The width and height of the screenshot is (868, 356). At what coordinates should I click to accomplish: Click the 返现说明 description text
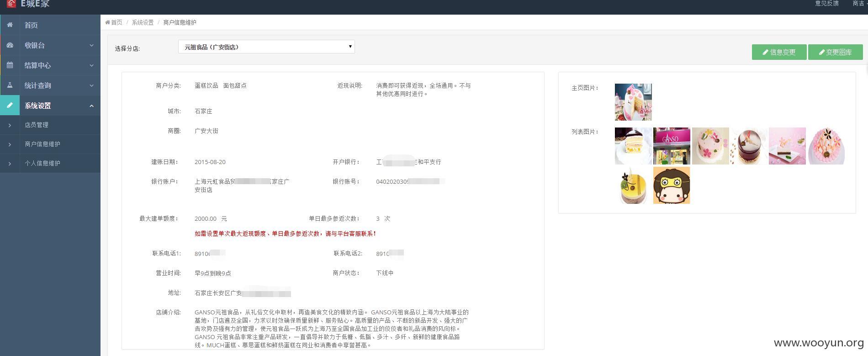tap(423, 90)
